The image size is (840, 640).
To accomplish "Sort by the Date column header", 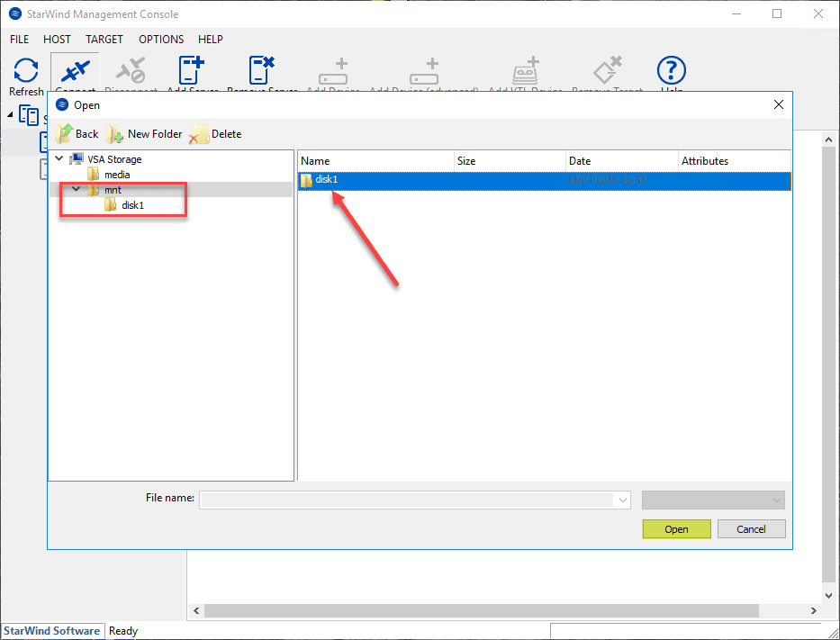I will tap(622, 160).
